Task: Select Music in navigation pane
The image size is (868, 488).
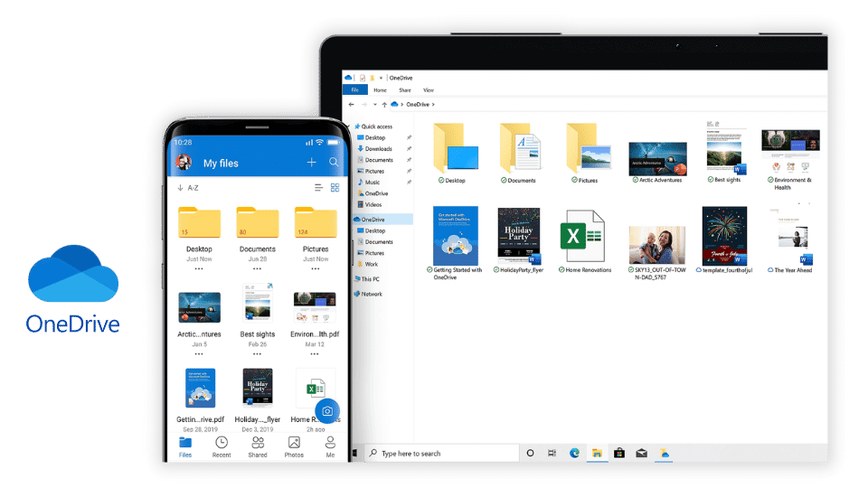Action: 369,182
